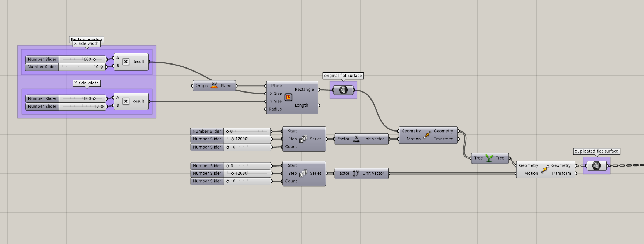Viewport: 644px width, 244px height.
Task: Click the Plane output of the XY Plane component
Action: tap(226, 86)
